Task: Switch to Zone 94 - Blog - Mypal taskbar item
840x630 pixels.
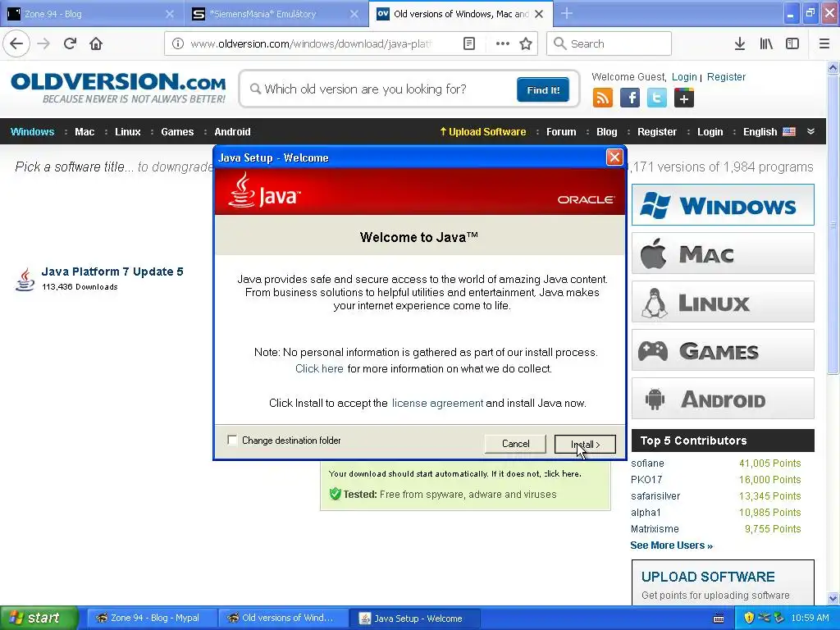Action: point(152,618)
